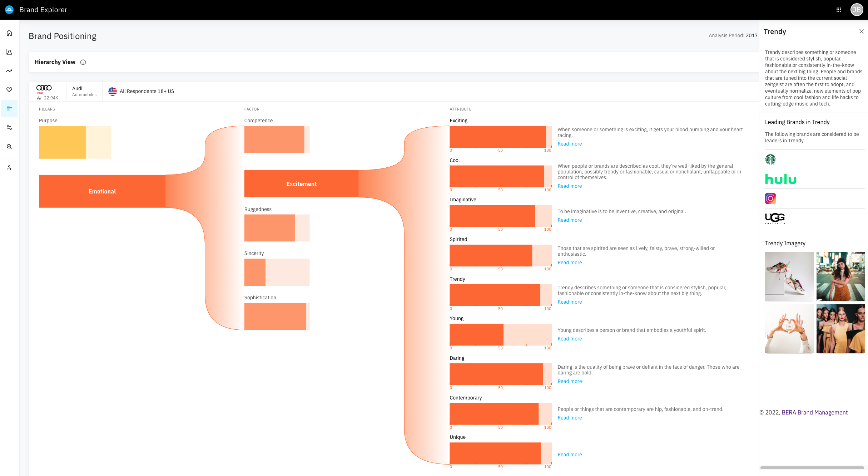Select the Sophistication factor bar
Viewport: 868px width, 476px height.
[277, 316]
